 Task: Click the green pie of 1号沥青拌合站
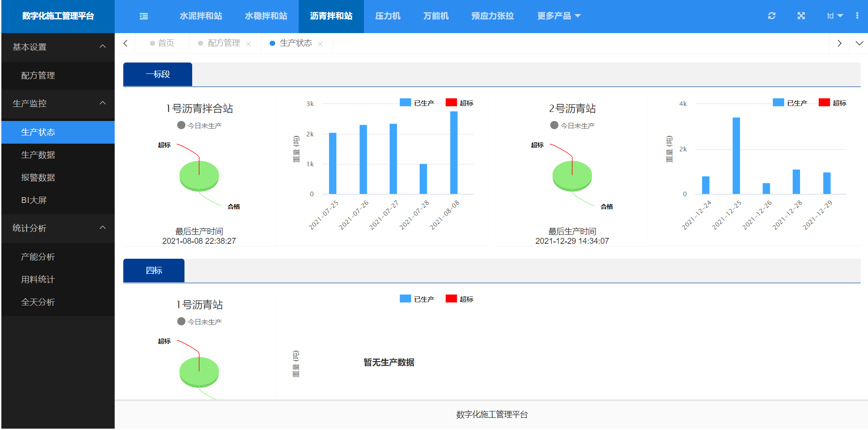tap(199, 176)
